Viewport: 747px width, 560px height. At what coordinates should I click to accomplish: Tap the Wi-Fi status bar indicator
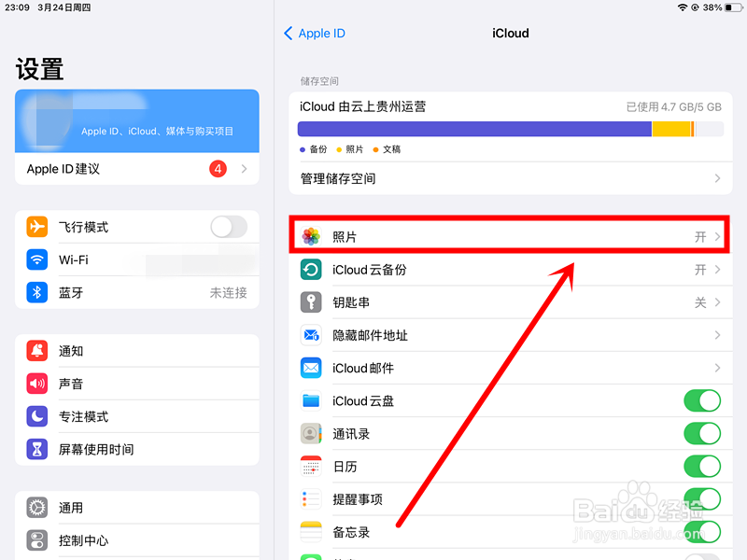(x=683, y=7)
